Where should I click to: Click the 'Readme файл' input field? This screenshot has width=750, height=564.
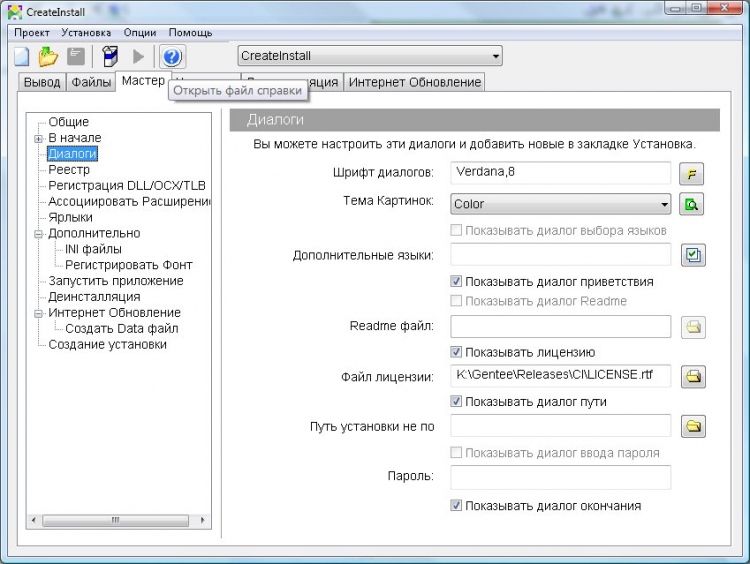click(561, 327)
